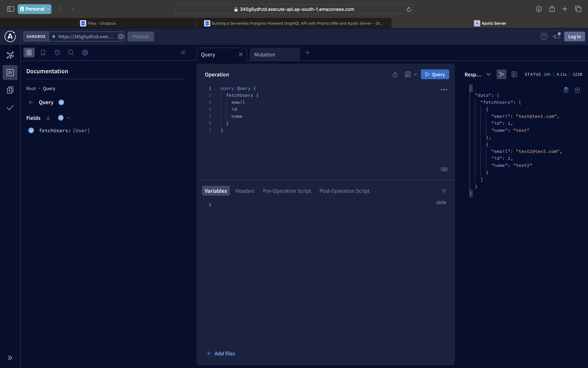588x368 pixels.
Task: Open the browser share icon
Action: pyautogui.click(x=552, y=9)
